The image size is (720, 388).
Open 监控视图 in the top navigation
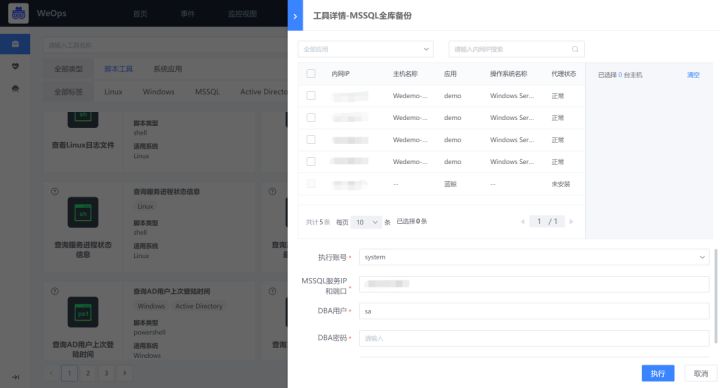tap(242, 14)
